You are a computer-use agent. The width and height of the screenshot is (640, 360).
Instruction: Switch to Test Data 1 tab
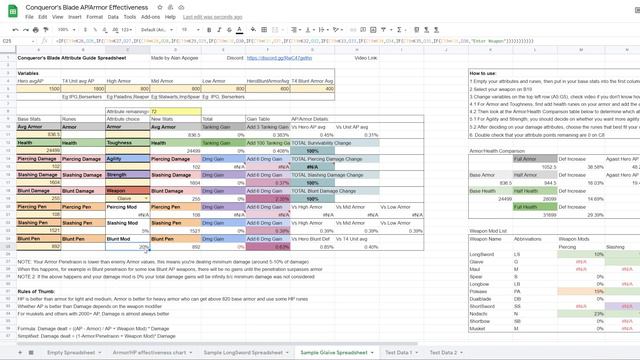pyautogui.click(x=399, y=352)
